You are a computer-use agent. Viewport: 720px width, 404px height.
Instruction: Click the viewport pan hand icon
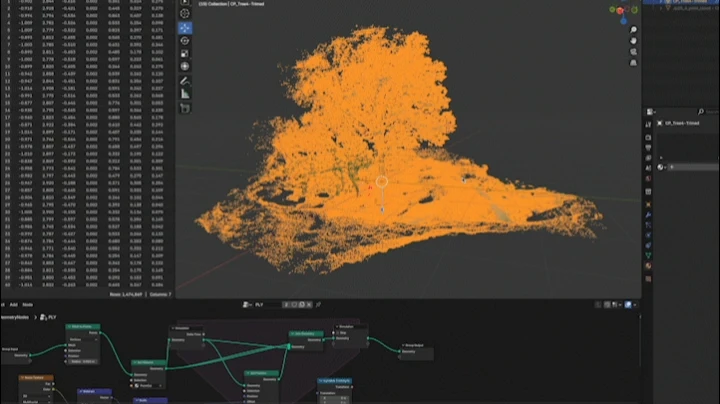point(633,41)
